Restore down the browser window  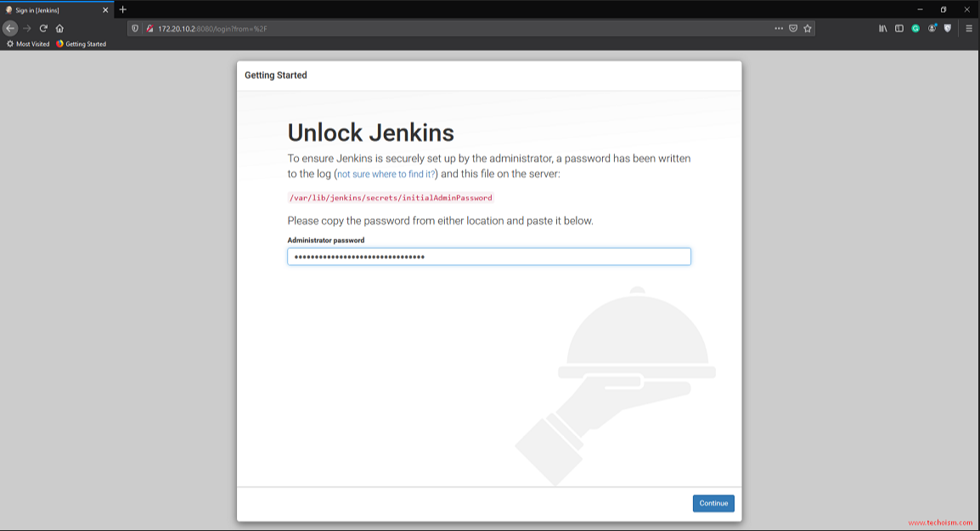943,9
